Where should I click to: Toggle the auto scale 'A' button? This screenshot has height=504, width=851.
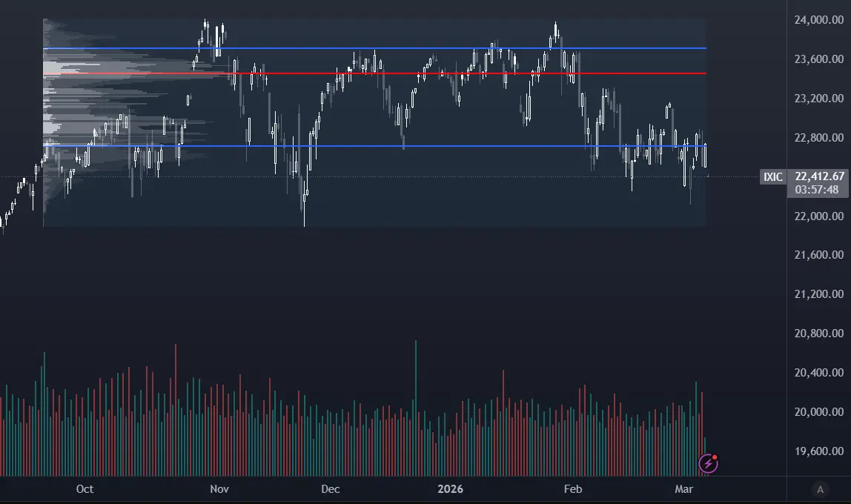pos(820,489)
